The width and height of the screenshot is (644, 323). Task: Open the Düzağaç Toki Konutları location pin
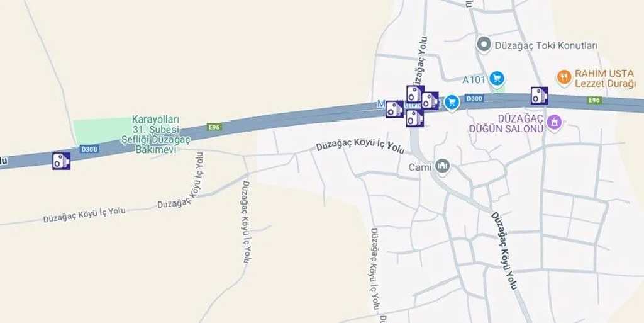[485, 45]
